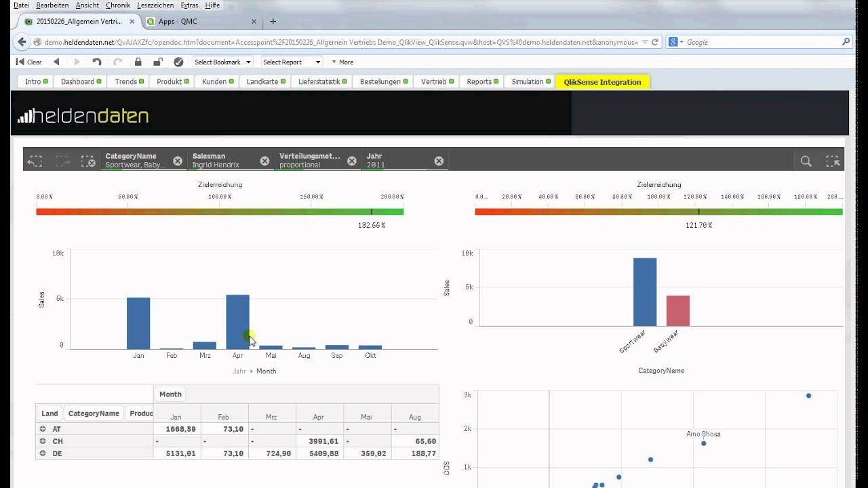Switch to the Intro sheet tab
This screenshot has width=868, height=488.
(x=36, y=81)
